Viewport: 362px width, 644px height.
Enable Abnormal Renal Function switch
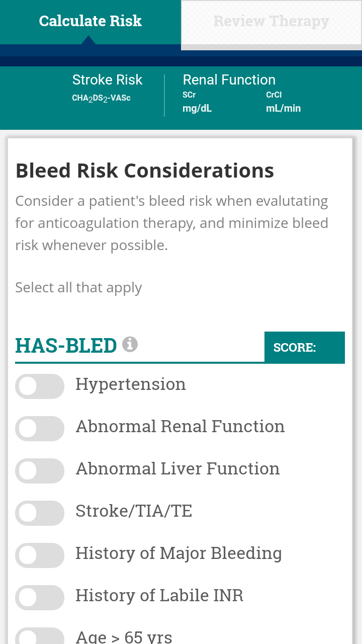click(x=40, y=429)
